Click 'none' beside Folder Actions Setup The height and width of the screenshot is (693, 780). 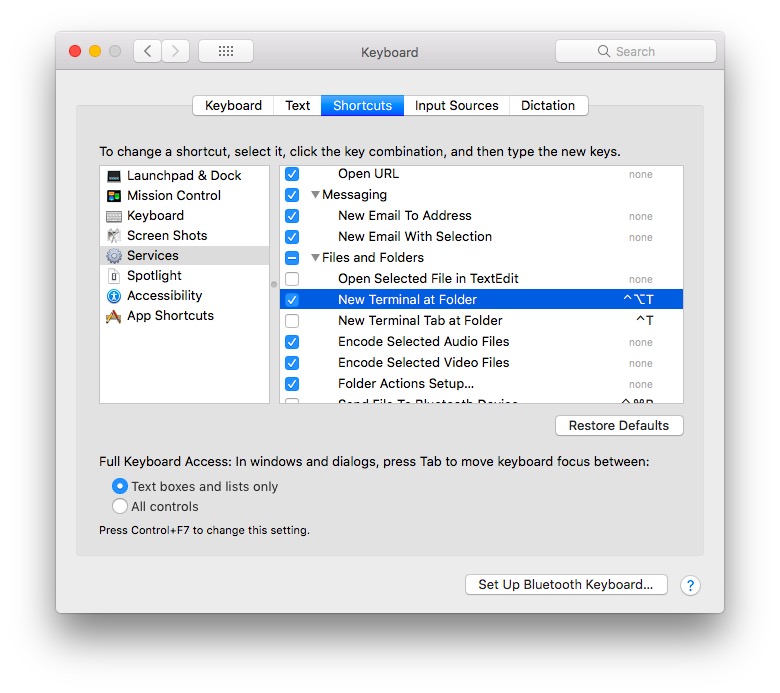pos(640,384)
